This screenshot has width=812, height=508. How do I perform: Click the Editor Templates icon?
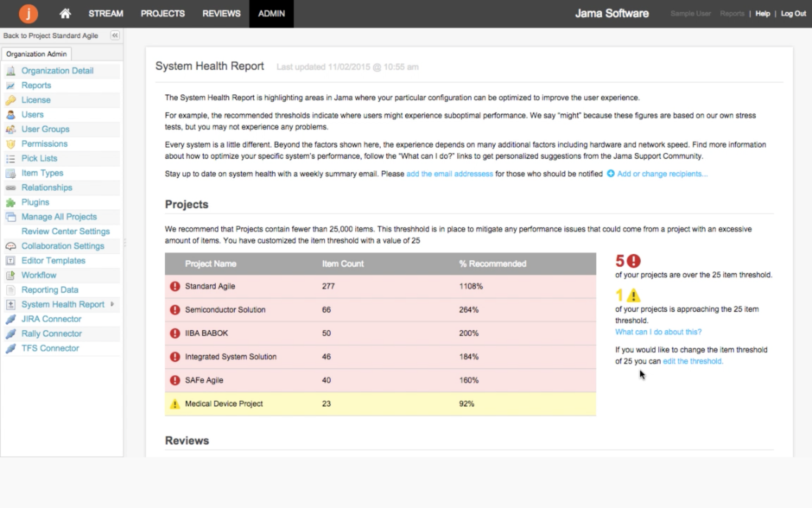click(11, 261)
